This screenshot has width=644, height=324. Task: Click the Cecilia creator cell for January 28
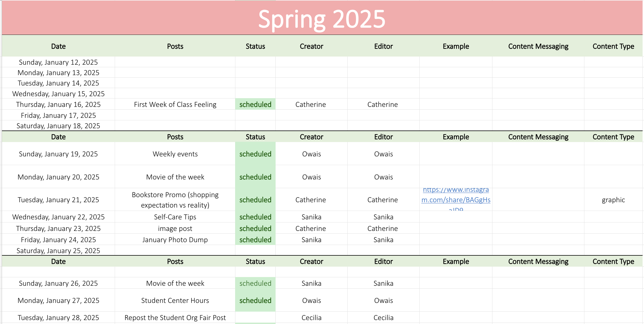311,318
